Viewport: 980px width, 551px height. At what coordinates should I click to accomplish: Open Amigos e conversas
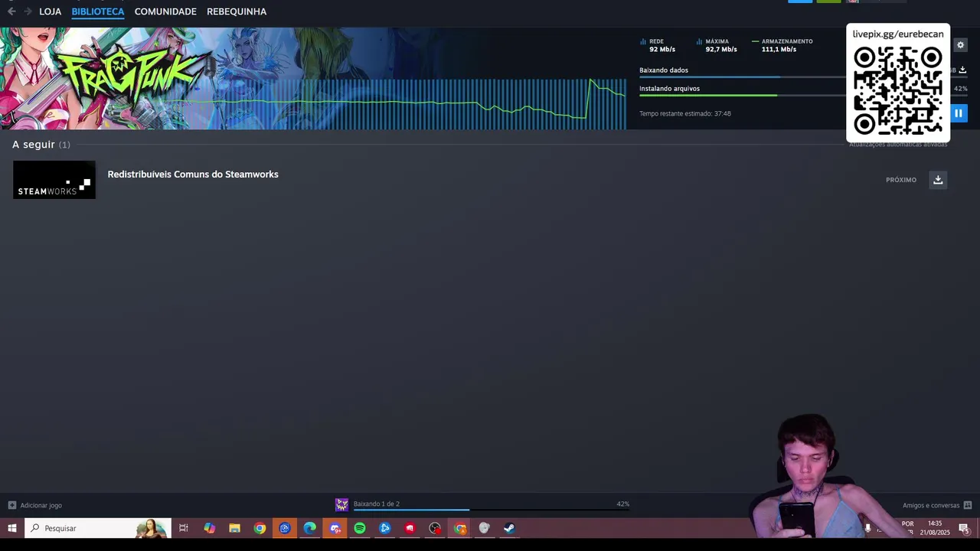937,505
